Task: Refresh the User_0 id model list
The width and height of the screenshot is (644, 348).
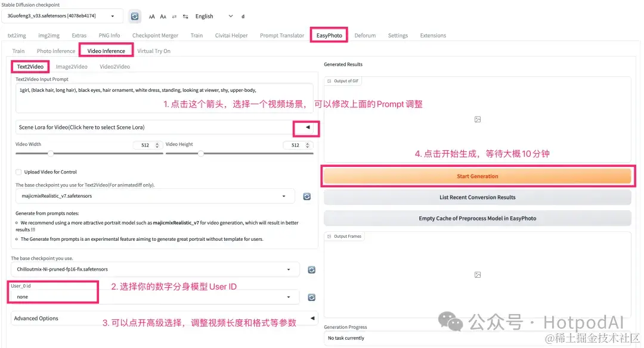Action: (311, 297)
